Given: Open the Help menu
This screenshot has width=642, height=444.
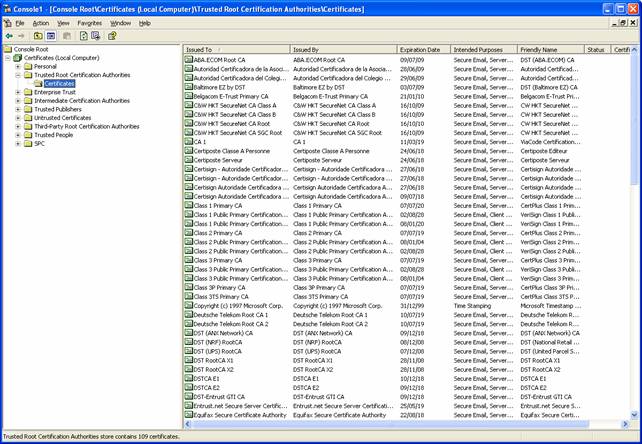Looking at the screenshot, I should 145,23.
